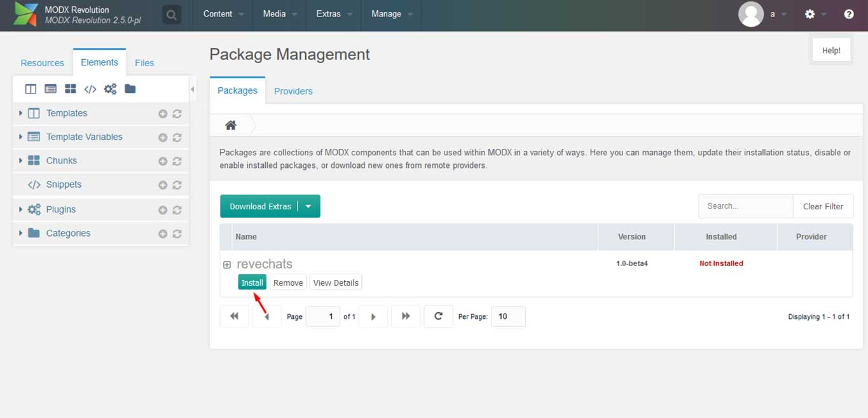
Task: Expand the Templates tree node
Action: click(x=20, y=113)
